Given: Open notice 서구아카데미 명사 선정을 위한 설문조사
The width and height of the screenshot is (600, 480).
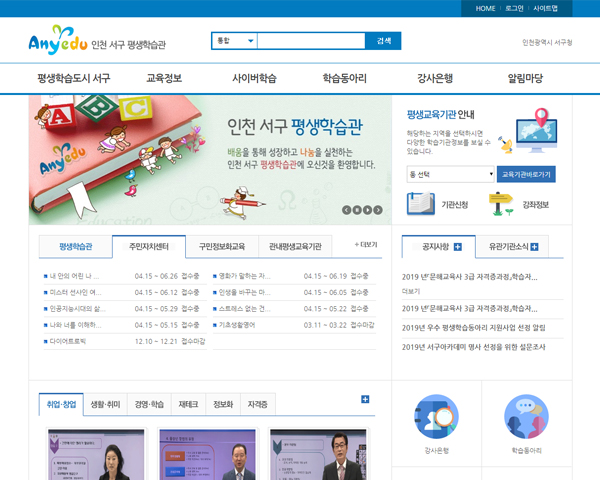Looking at the screenshot, I should (473, 347).
